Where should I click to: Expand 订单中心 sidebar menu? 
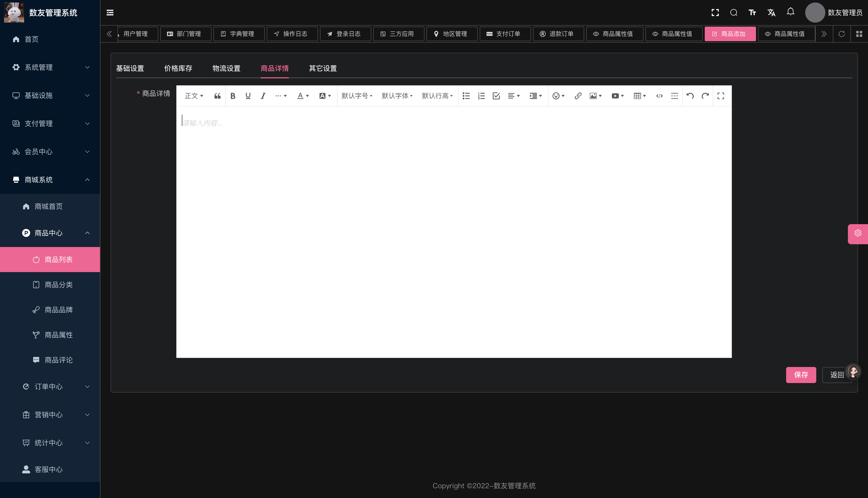[50, 387]
